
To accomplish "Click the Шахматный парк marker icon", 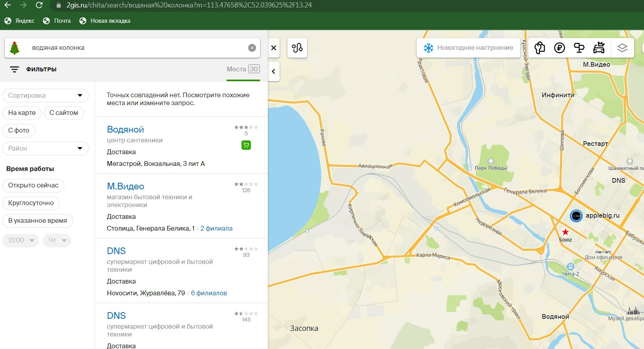I will coord(630,161).
